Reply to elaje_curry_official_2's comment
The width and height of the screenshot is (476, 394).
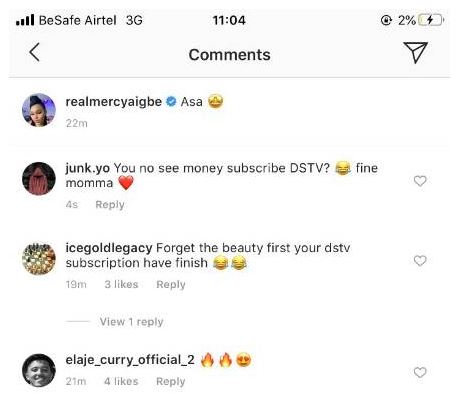[x=171, y=381]
